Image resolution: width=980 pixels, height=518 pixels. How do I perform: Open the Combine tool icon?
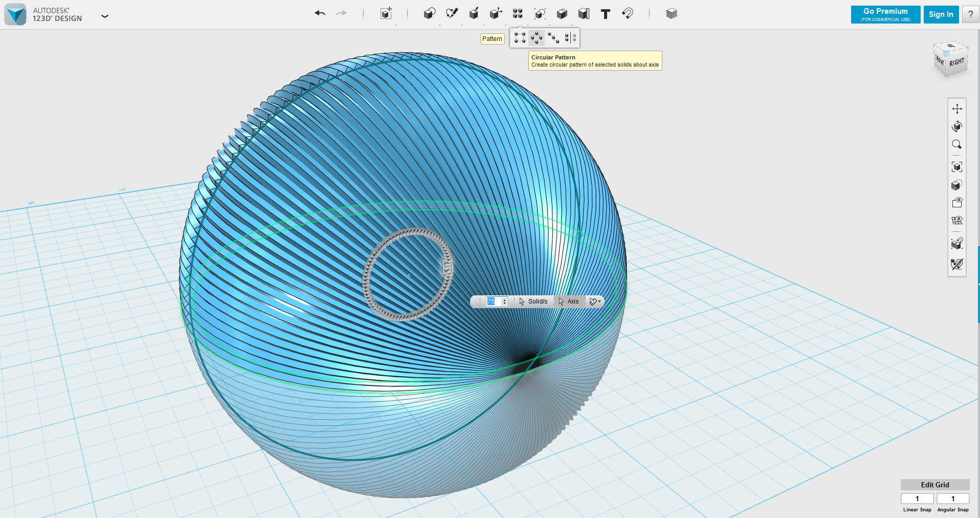pos(562,14)
